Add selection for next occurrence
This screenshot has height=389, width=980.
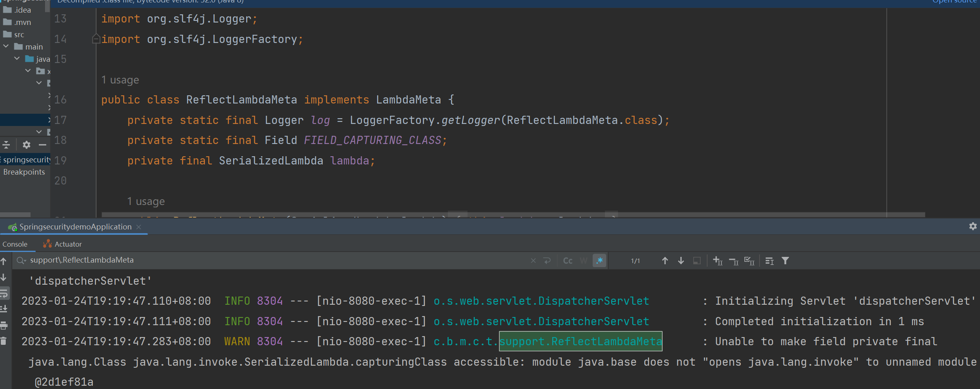pyautogui.click(x=717, y=261)
